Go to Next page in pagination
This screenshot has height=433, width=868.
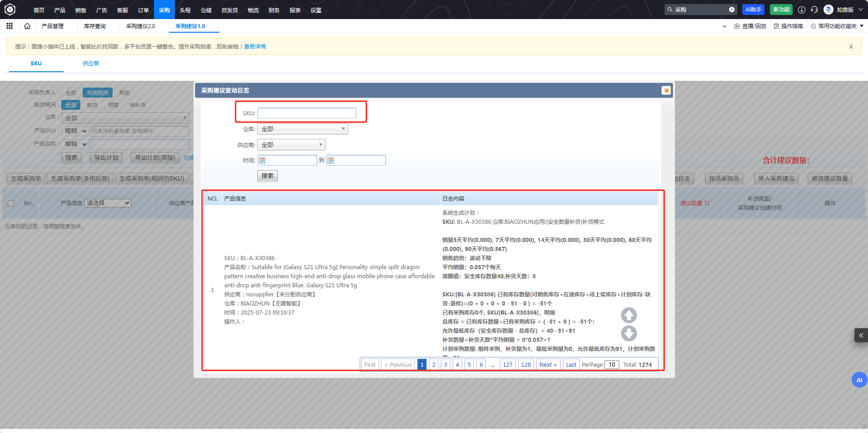click(x=548, y=364)
